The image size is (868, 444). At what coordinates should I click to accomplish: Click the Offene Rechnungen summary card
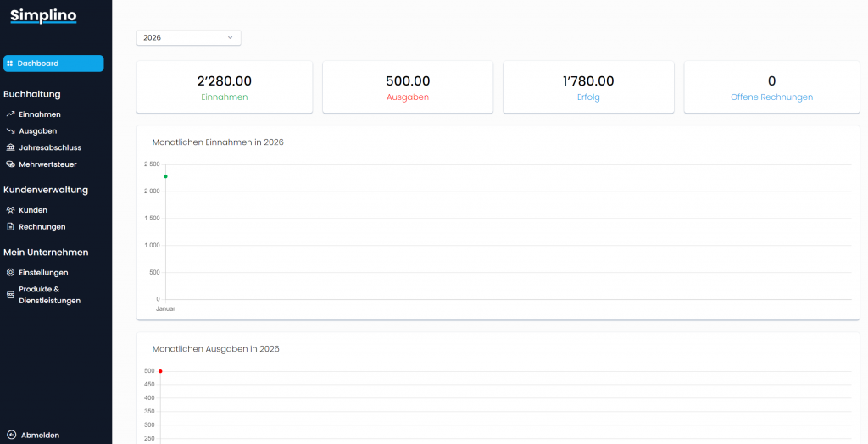tap(771, 87)
